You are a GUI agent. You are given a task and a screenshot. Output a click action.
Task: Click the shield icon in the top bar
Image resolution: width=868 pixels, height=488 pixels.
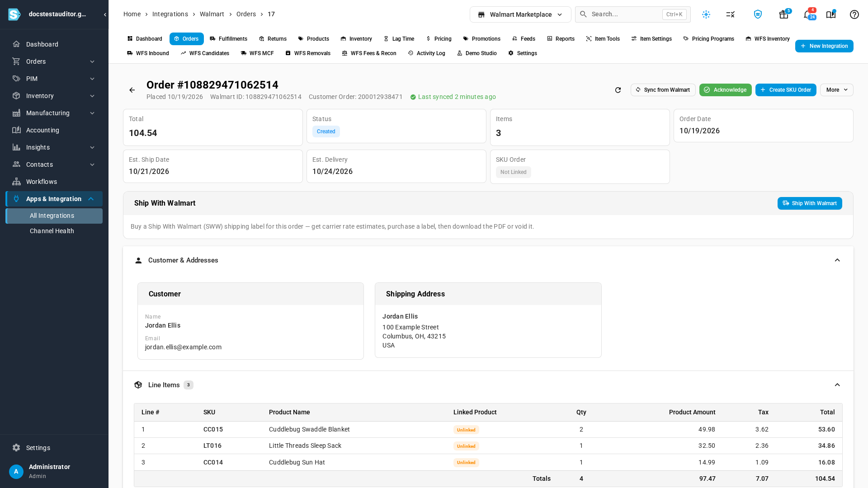[758, 14]
